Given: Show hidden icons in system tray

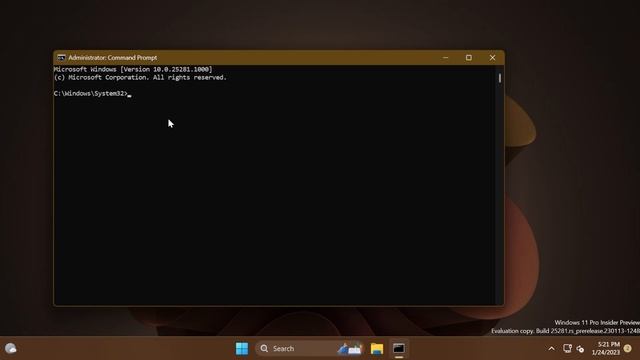Looking at the screenshot, I should pyautogui.click(x=551, y=349).
